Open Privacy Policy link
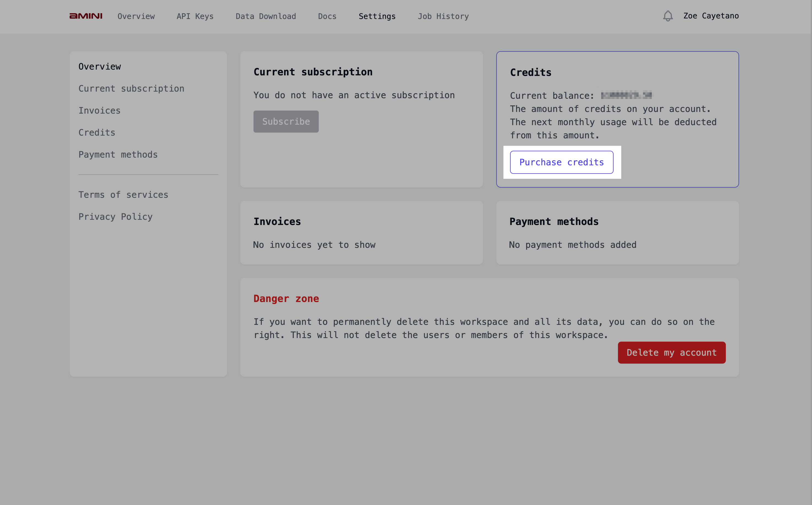The image size is (812, 505). click(115, 217)
